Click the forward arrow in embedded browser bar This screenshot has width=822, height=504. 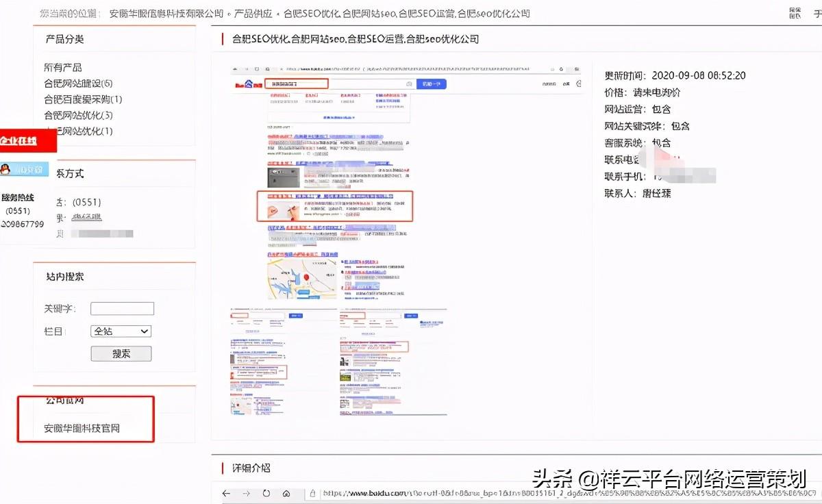tap(247, 493)
